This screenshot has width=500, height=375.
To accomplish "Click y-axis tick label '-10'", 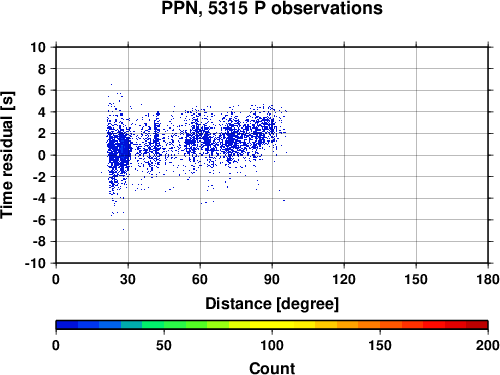I will (x=35, y=263).
